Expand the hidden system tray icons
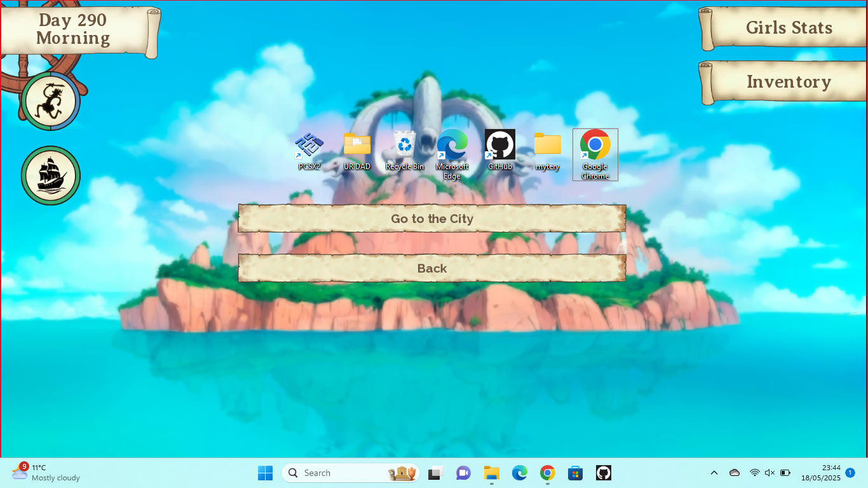The height and width of the screenshot is (488, 868). click(714, 473)
